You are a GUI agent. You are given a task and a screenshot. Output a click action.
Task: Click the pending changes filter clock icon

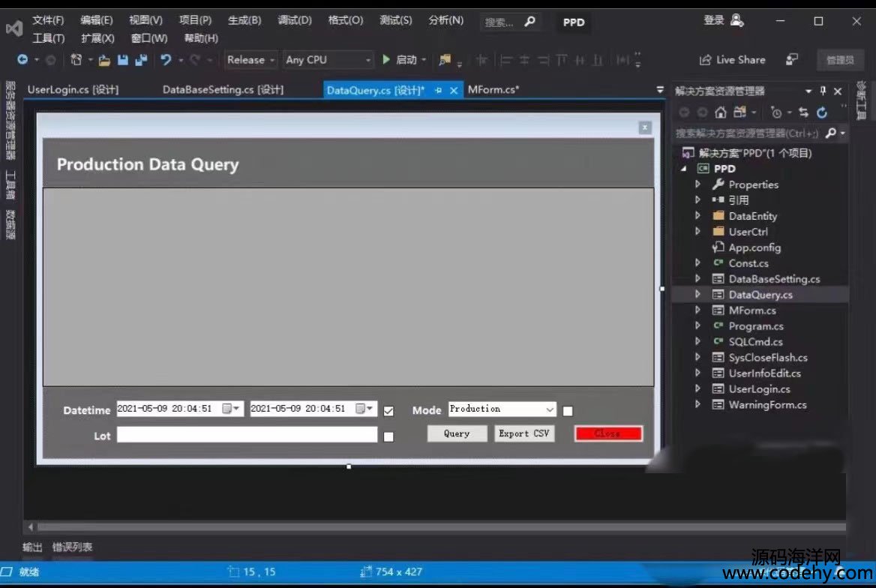tap(776, 112)
